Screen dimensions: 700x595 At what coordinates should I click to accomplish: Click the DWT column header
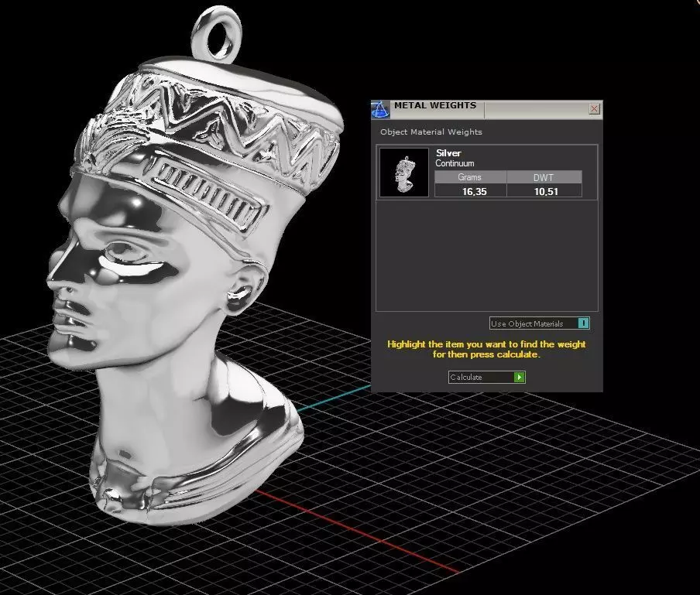coord(544,177)
